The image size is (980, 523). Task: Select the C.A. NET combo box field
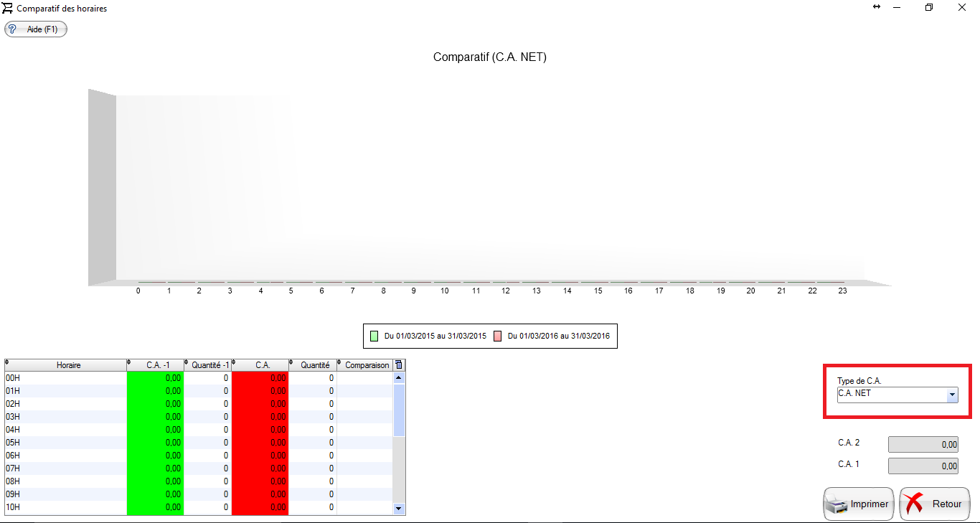(x=891, y=394)
